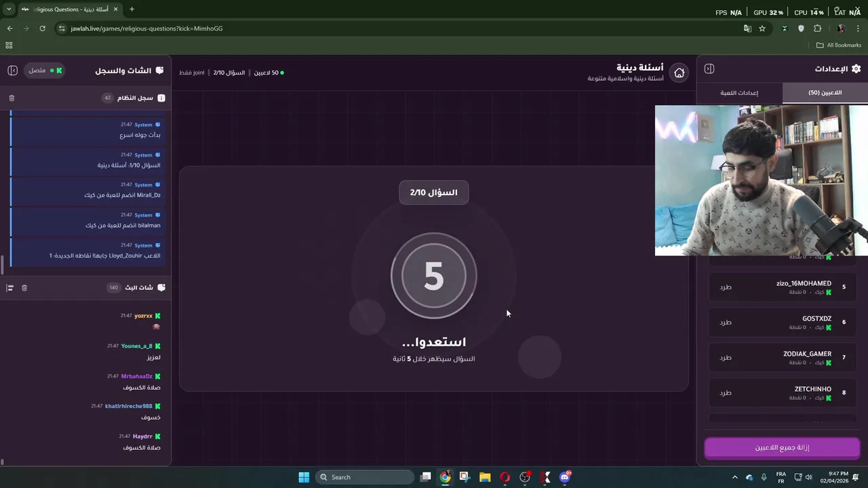Image resolution: width=868 pixels, height=488 pixels.
Task: Click the 50 لاعبين player count
Action: (x=269, y=73)
